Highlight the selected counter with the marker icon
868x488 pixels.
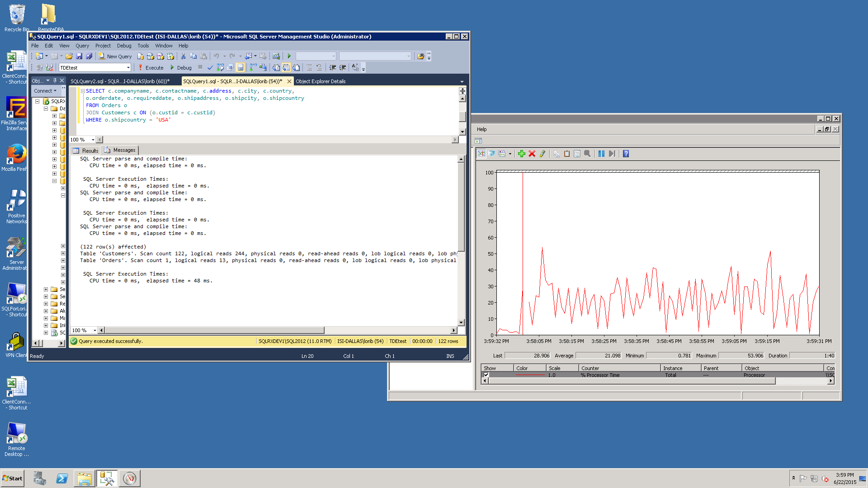point(542,154)
